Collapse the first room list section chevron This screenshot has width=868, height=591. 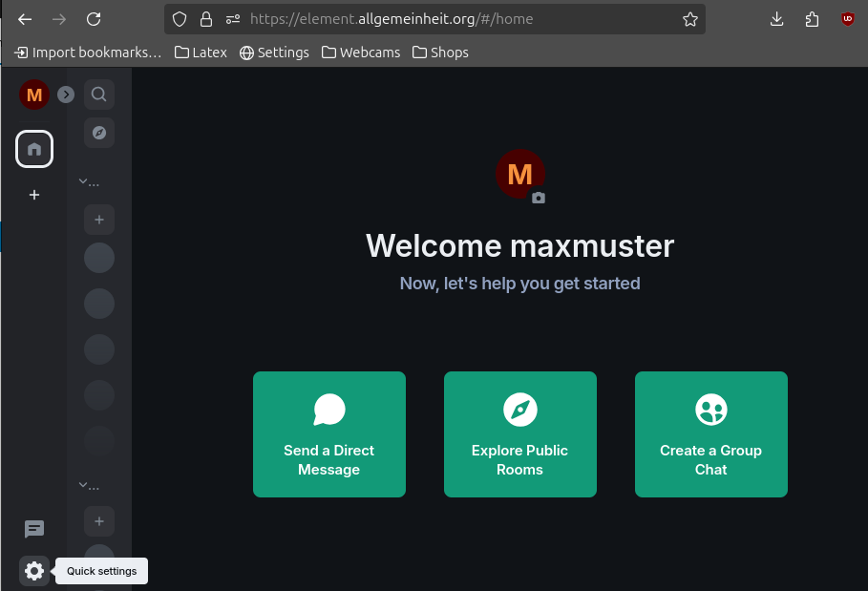point(83,181)
